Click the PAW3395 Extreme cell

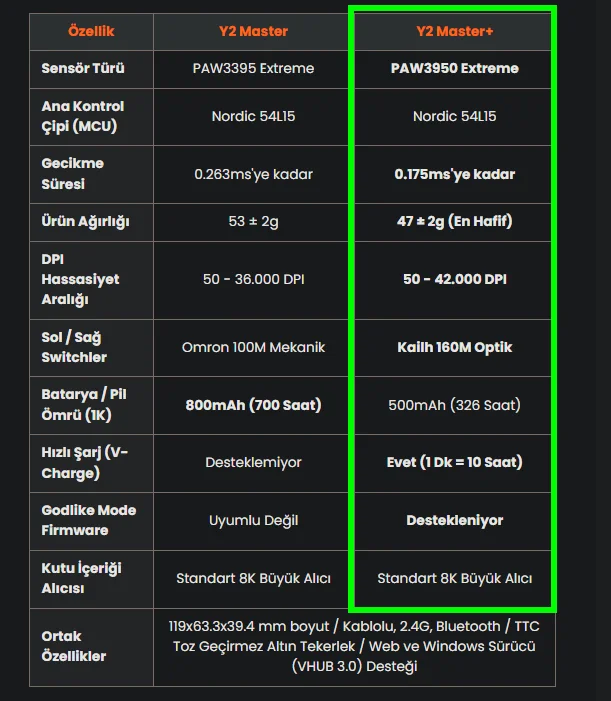253,68
